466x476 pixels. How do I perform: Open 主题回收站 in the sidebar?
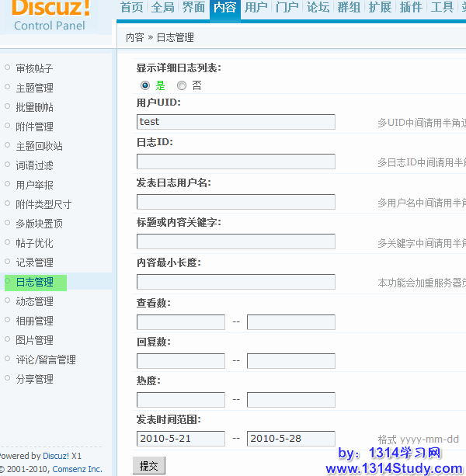click(39, 146)
